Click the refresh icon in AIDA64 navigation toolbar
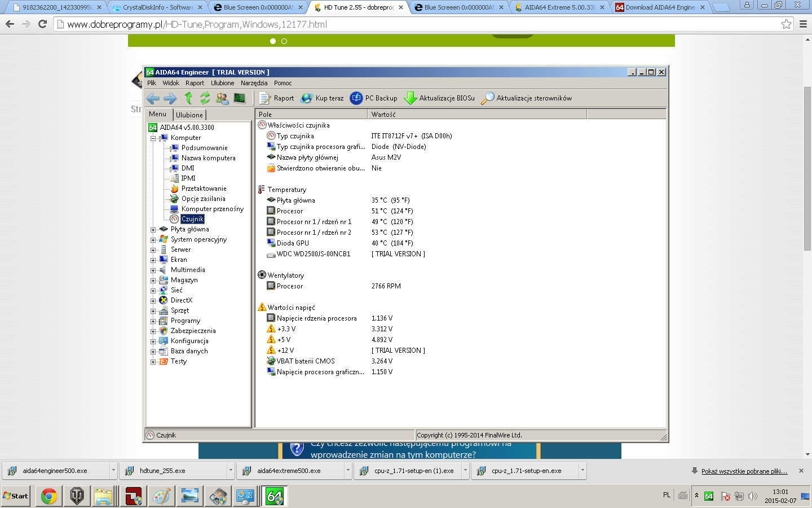This screenshot has height=508, width=812. coord(204,98)
